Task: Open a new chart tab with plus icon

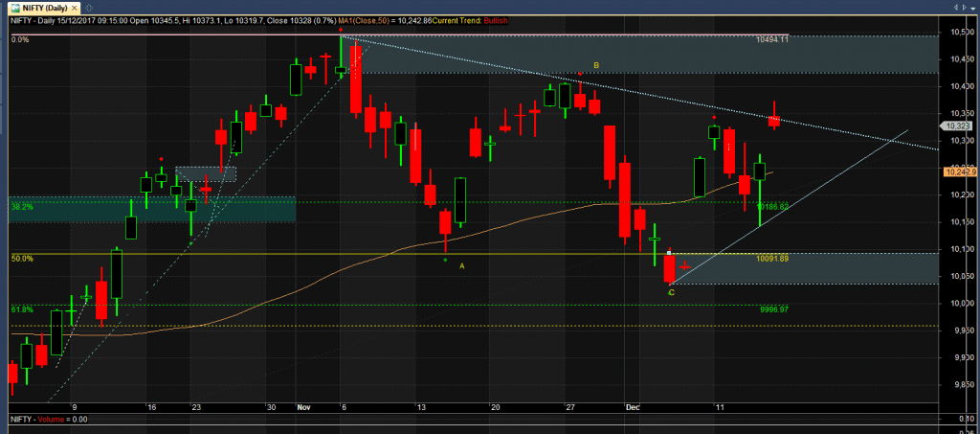Action: tap(89, 7)
